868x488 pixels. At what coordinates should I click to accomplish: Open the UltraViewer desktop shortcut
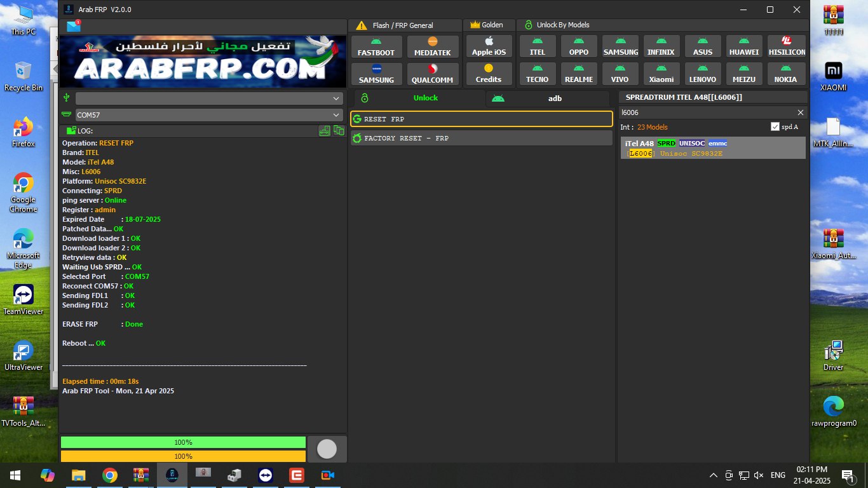point(23,356)
